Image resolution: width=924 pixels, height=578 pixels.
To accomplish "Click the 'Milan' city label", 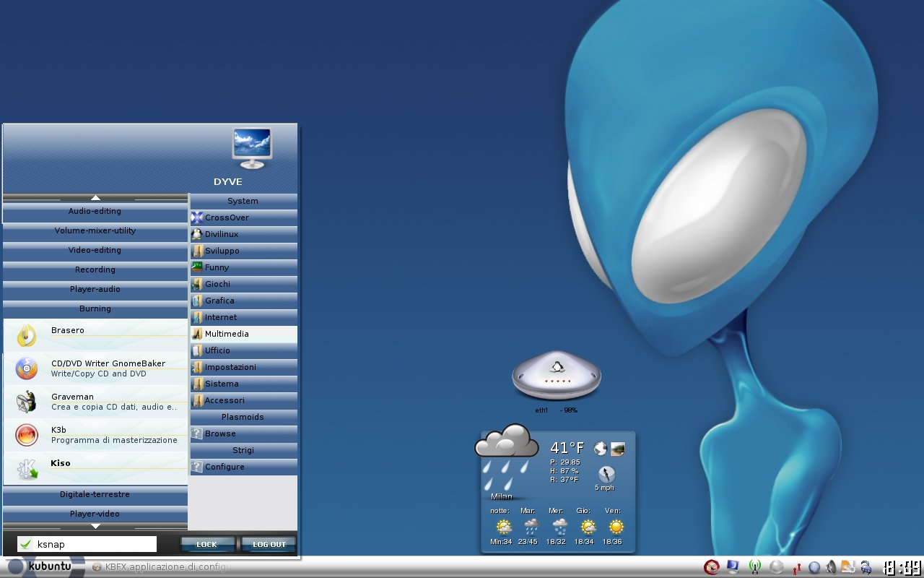I will click(x=502, y=496).
